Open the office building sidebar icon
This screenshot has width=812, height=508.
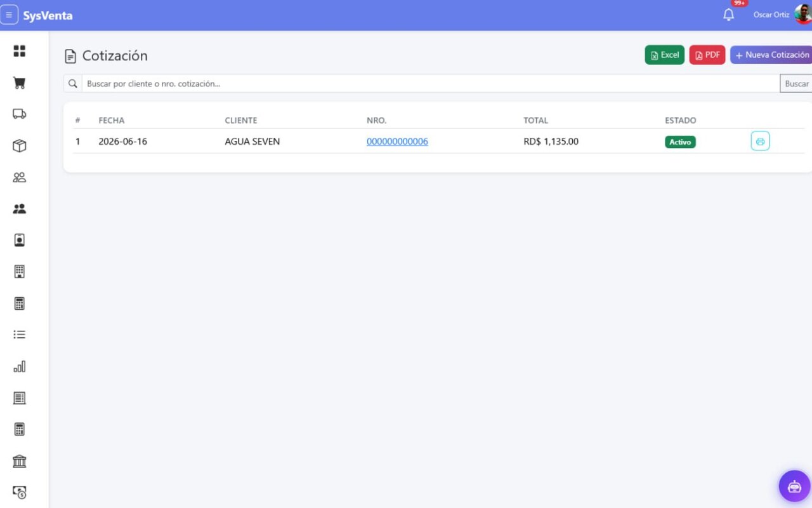click(x=20, y=272)
